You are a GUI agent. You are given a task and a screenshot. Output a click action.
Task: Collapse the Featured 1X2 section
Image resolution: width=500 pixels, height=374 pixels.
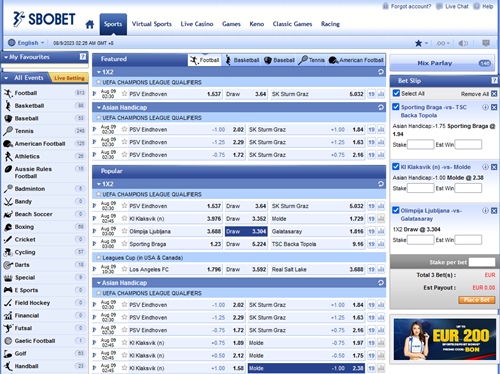(x=99, y=72)
